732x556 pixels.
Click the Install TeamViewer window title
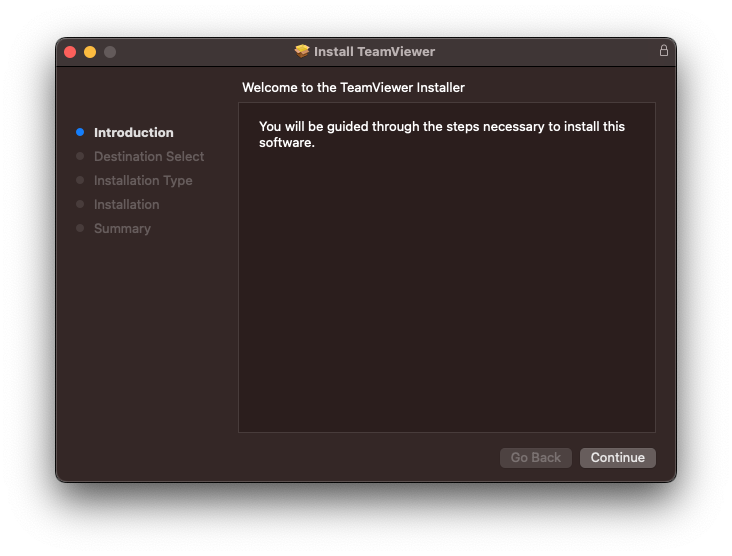(x=374, y=51)
